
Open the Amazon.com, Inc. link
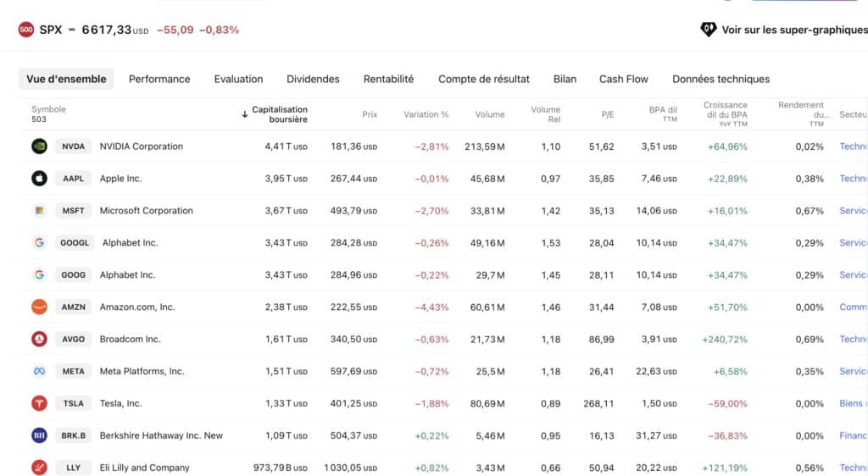point(137,307)
